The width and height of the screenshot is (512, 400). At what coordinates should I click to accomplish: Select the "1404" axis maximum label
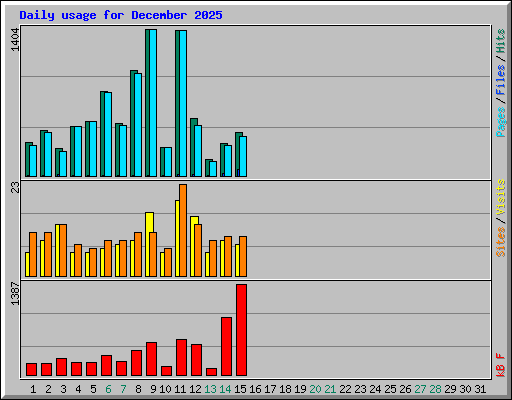pyautogui.click(x=15, y=40)
